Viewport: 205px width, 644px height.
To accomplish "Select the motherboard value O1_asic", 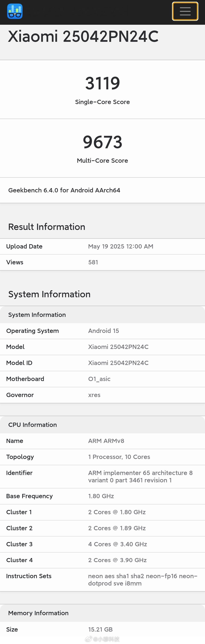I will click(x=99, y=379).
